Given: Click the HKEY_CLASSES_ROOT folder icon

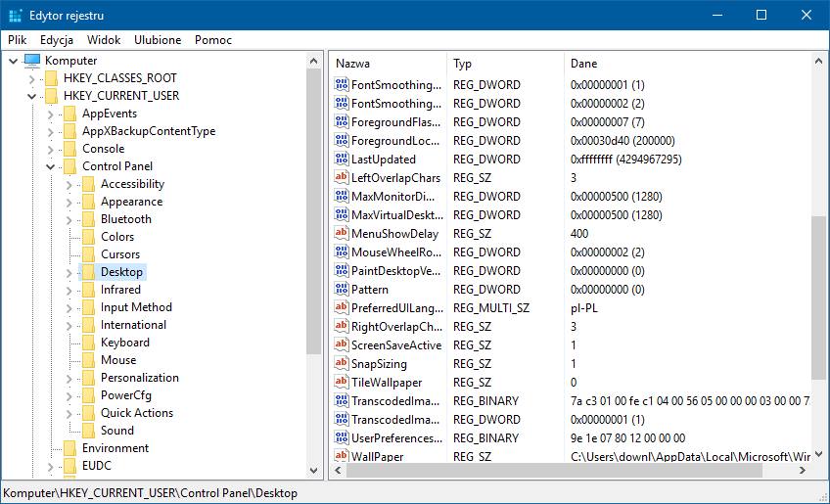Looking at the screenshot, I should pyautogui.click(x=51, y=78).
